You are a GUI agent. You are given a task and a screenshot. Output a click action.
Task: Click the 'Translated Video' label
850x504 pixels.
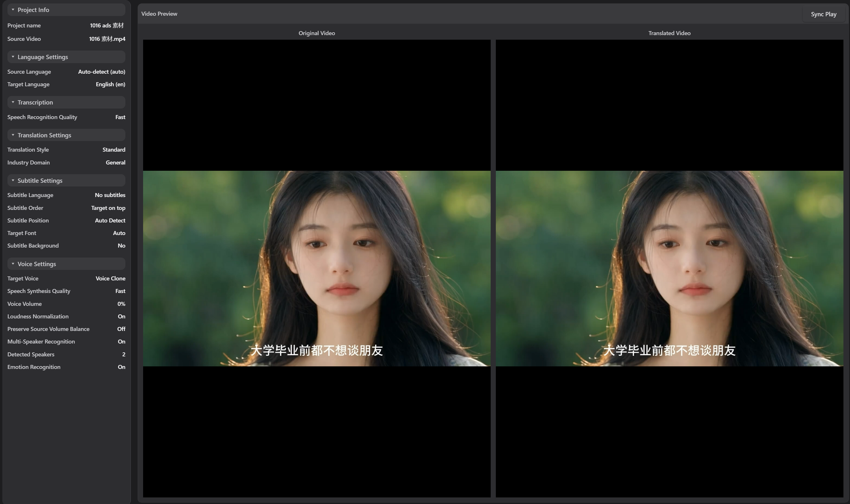[x=669, y=33]
